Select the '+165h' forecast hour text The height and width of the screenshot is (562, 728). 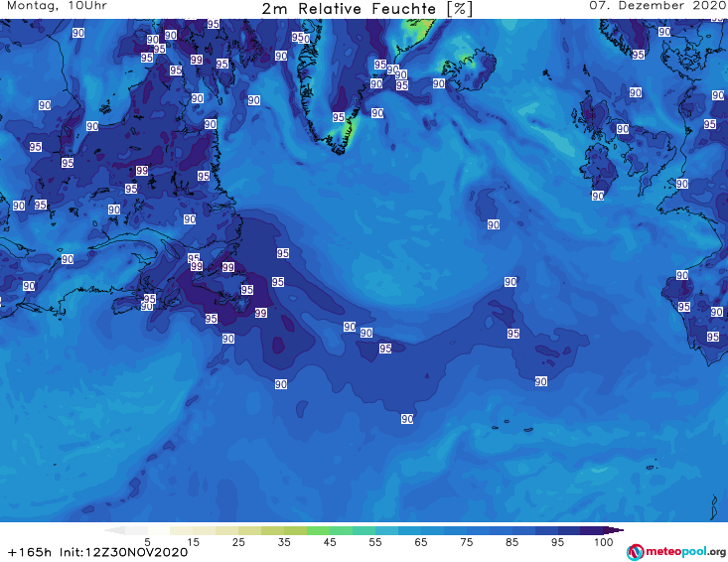(29, 552)
